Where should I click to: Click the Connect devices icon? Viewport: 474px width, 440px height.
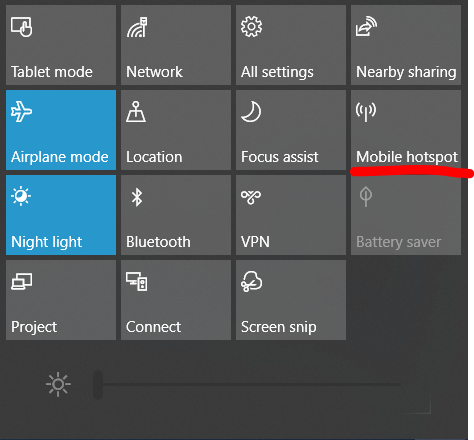137,282
